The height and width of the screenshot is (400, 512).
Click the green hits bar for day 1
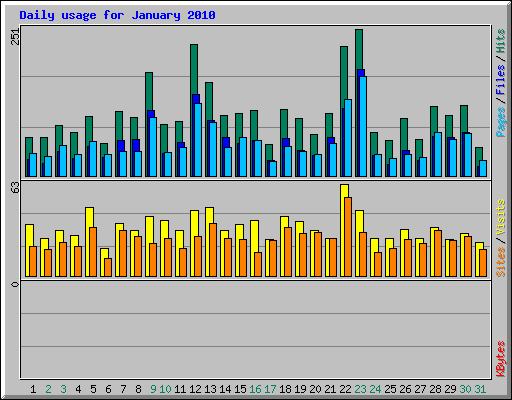coord(29,145)
